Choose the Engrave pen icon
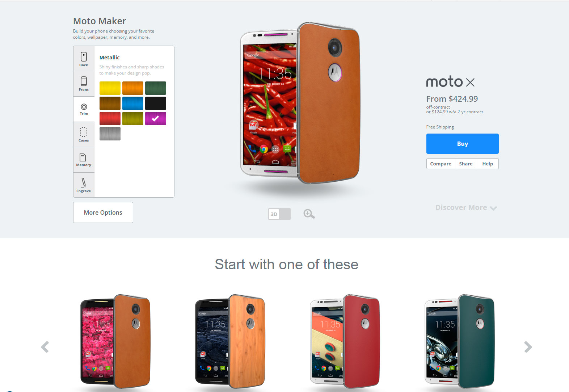 point(84,185)
